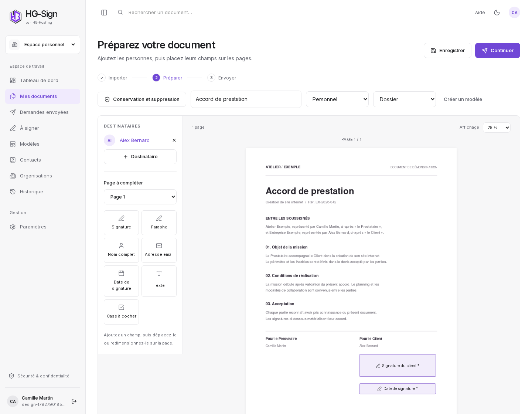Add an Adresse email field

pos(159,250)
